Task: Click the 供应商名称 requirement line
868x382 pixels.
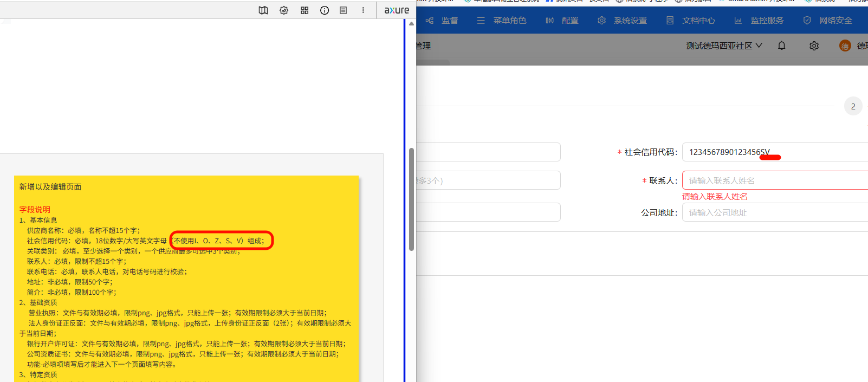Action: pos(83,230)
